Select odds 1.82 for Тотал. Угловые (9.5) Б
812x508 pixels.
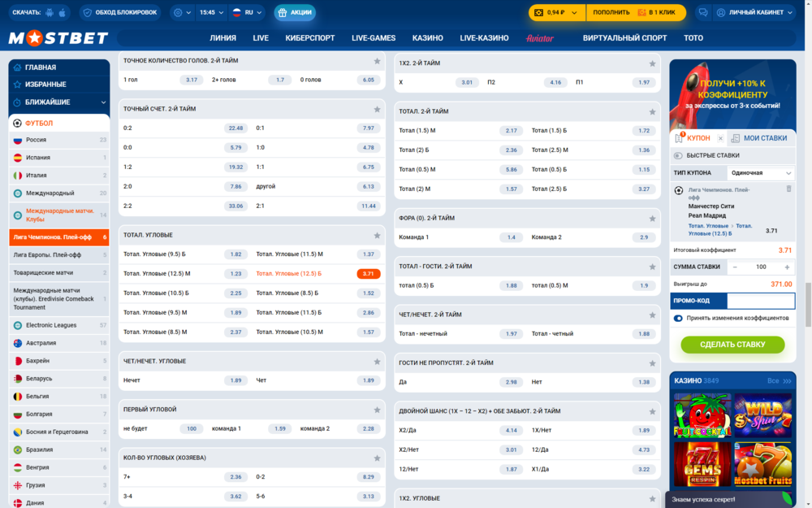(x=235, y=254)
